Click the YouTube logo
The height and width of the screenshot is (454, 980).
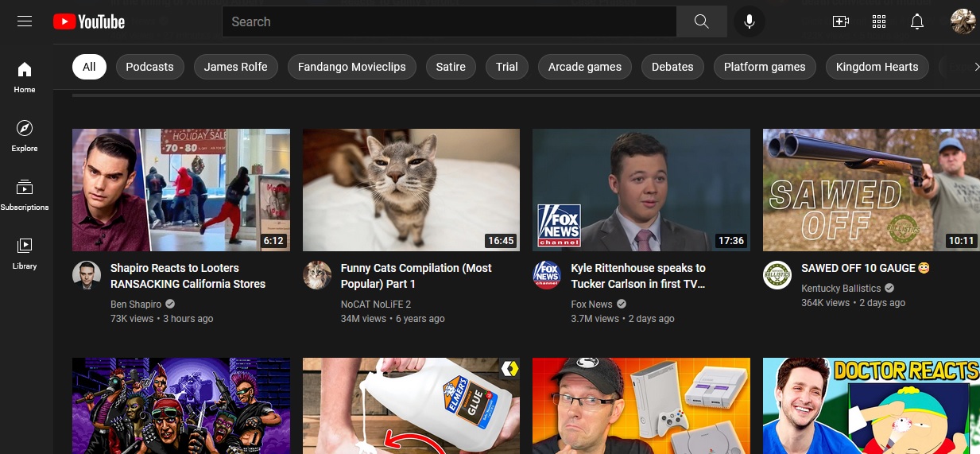(x=89, y=21)
